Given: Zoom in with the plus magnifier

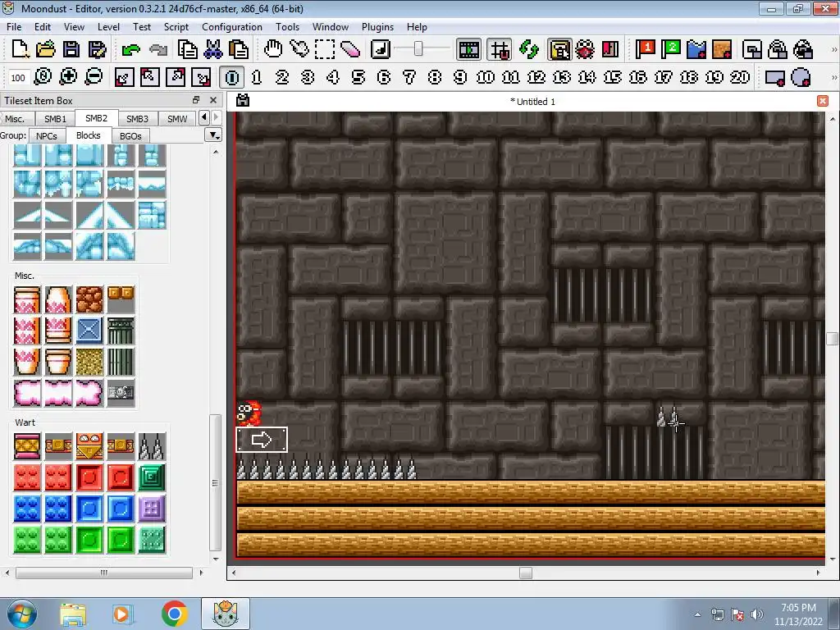Looking at the screenshot, I should [x=68, y=77].
